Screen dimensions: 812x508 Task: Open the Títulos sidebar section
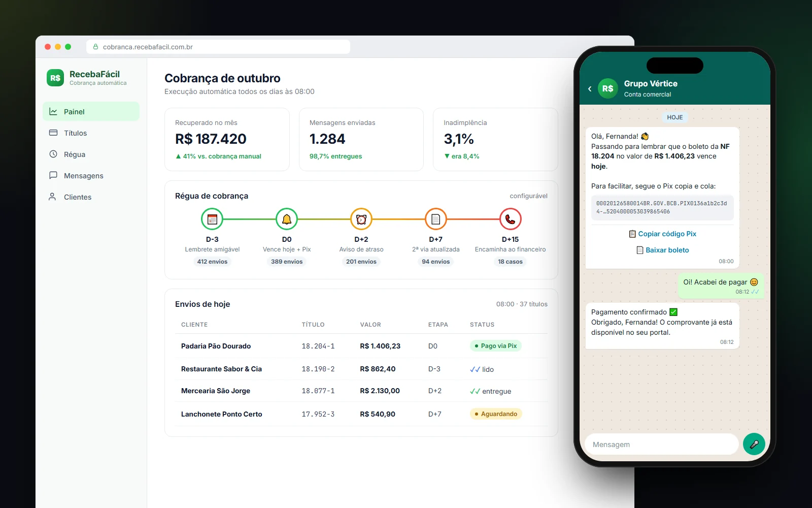pos(91,133)
